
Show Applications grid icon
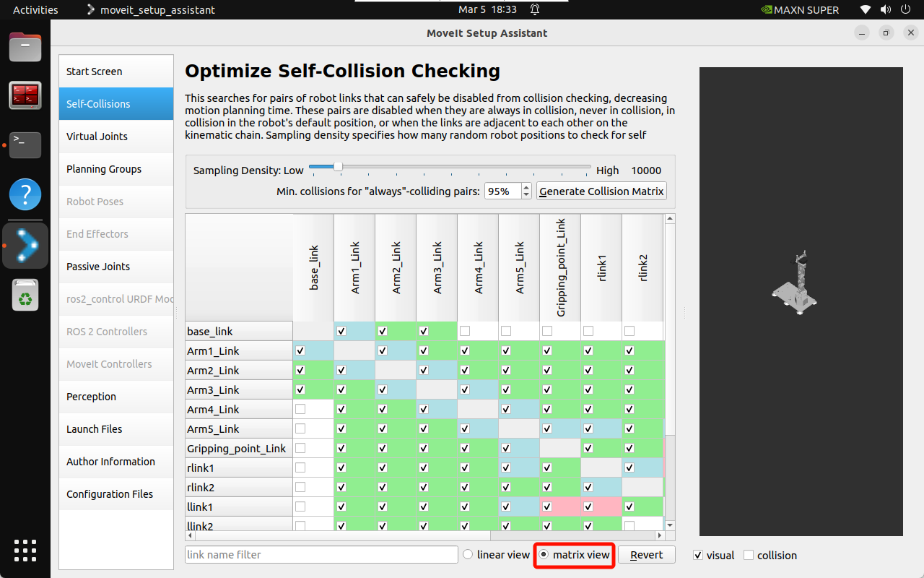[x=25, y=551]
